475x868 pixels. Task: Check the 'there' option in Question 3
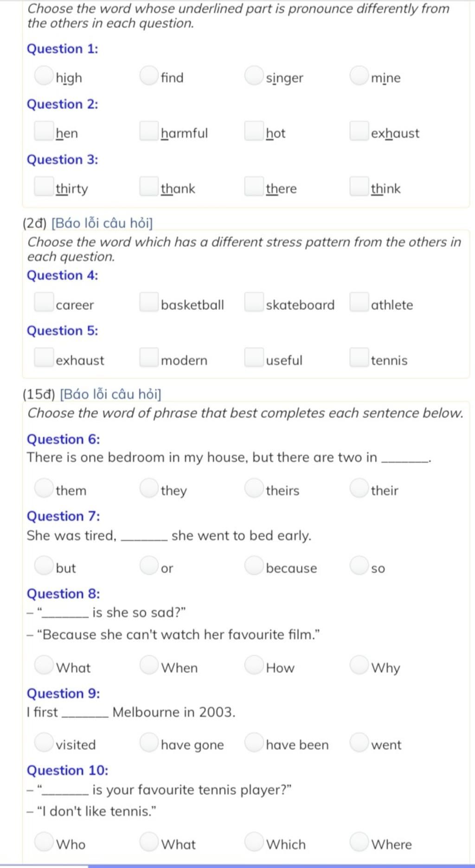coord(254,186)
